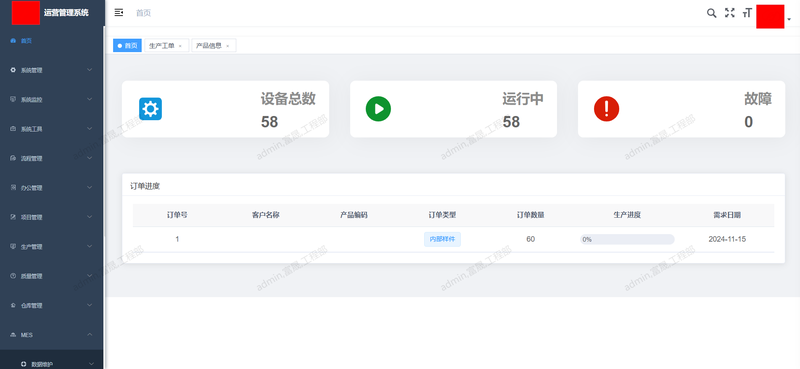
Task: Close the 生产工单 tab
Action: pos(180,46)
